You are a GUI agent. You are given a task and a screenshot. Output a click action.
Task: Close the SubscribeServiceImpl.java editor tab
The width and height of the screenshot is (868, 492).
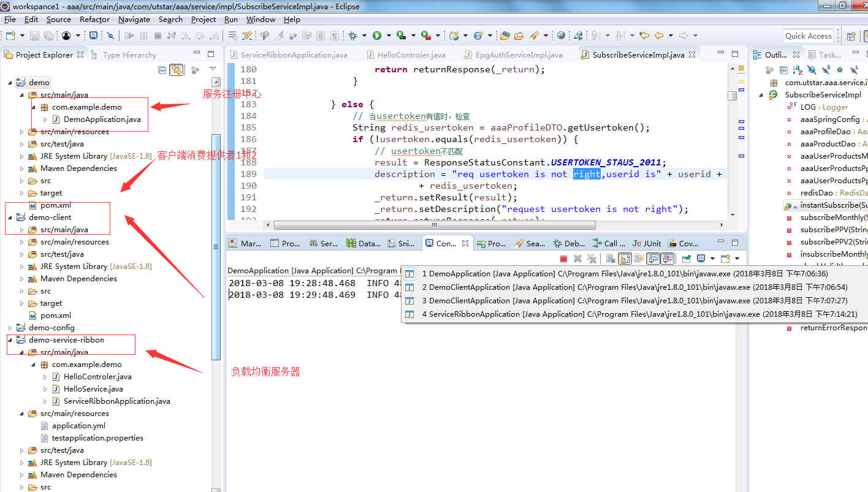coord(692,55)
